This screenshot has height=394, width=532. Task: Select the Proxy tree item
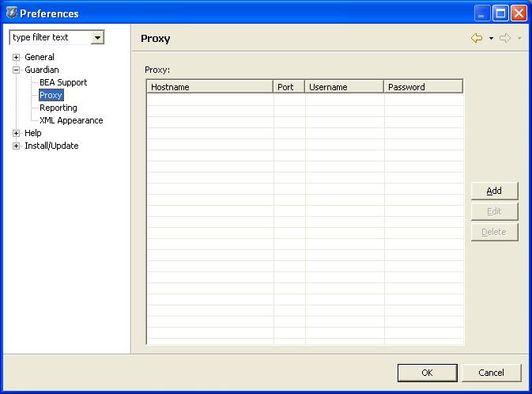click(51, 95)
